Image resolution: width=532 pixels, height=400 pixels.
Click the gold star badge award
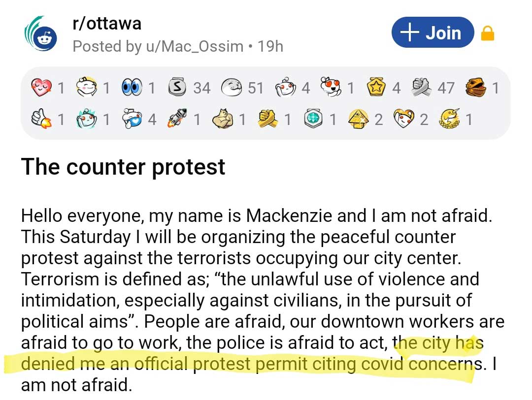376,88
